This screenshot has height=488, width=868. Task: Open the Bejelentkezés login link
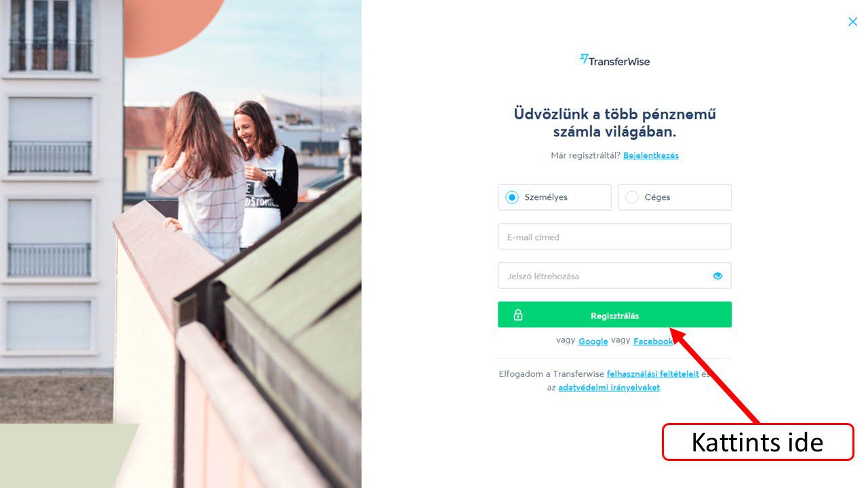651,155
